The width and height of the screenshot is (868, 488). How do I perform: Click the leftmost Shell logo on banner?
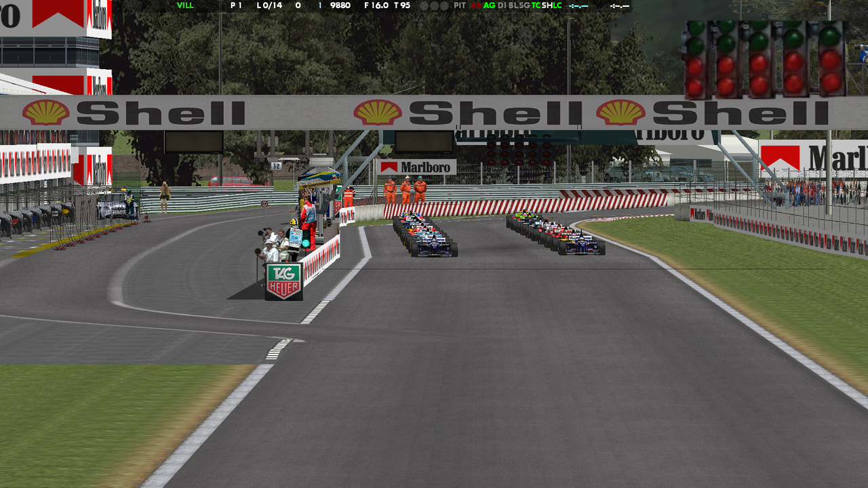(46, 113)
